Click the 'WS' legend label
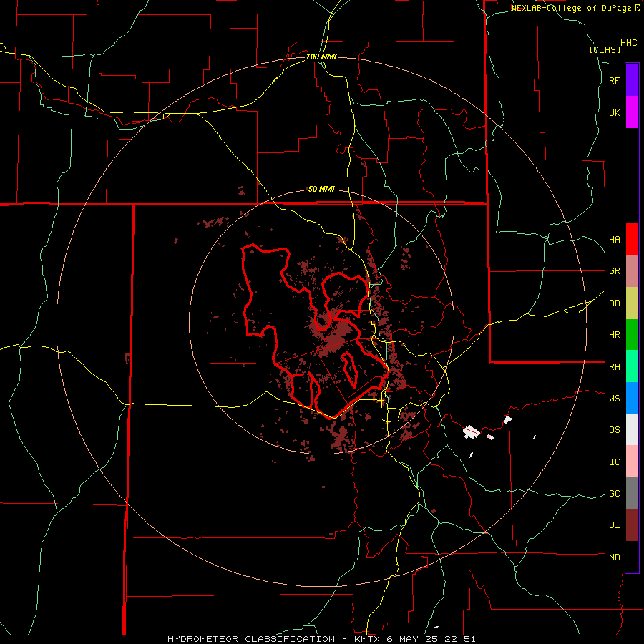This screenshot has width=644, height=644. click(x=614, y=398)
